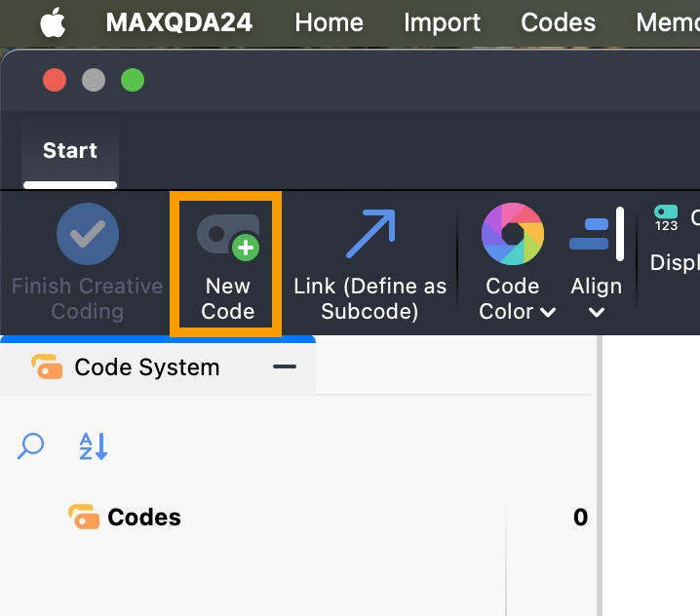This screenshot has height=616, width=700.
Task: Toggle the 123 display icon
Action: 666,217
